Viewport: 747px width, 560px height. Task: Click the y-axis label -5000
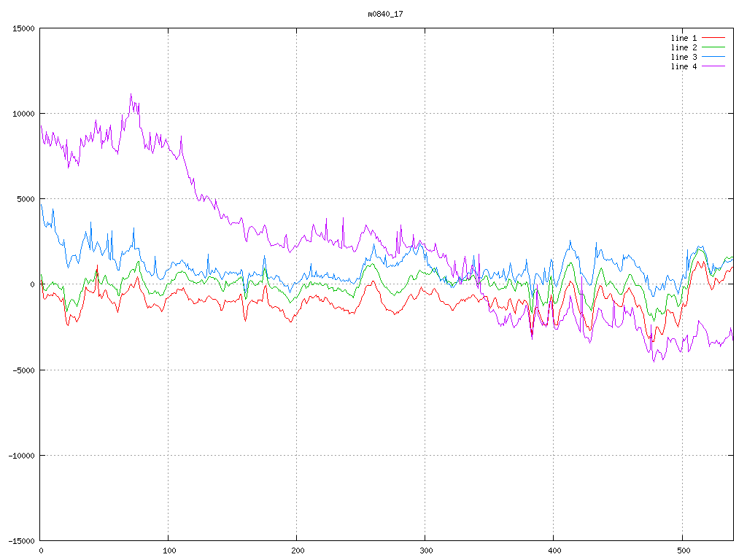pos(24,370)
